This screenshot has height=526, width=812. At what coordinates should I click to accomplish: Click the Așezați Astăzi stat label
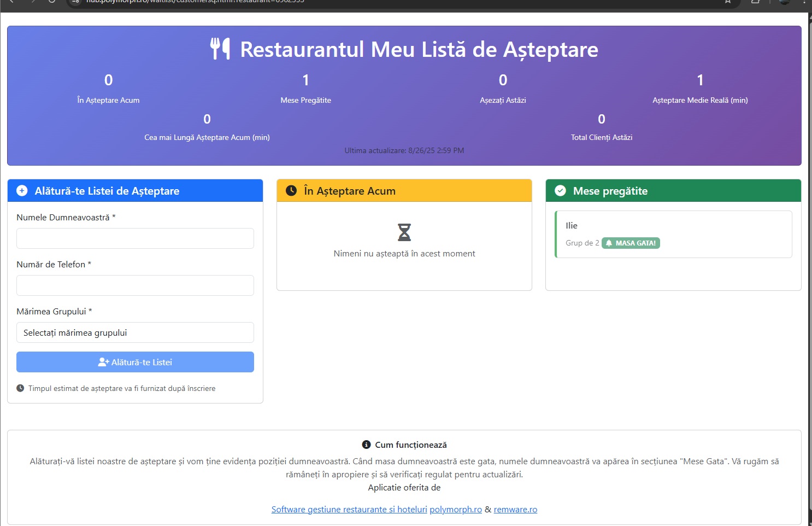[x=503, y=100]
